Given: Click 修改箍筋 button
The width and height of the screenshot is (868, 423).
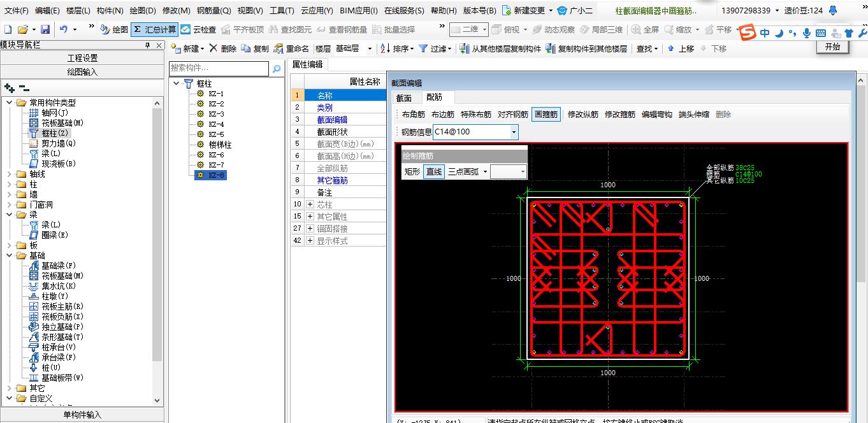Looking at the screenshot, I should [x=620, y=115].
